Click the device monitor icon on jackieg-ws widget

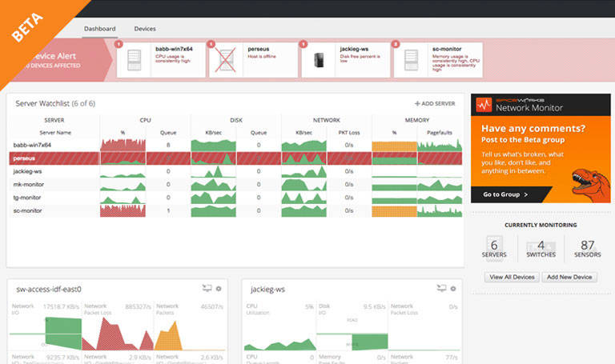tap(441, 288)
